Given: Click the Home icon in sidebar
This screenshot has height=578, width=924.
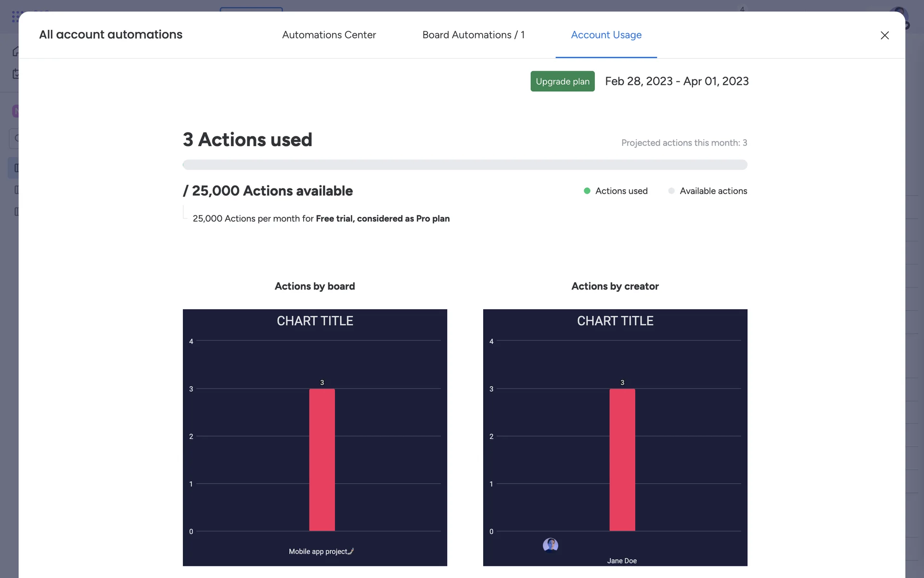Looking at the screenshot, I should [x=16, y=51].
